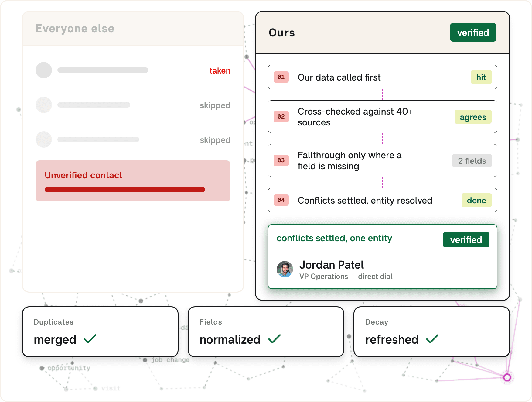Select the 03 step number badge
This screenshot has height=402, width=532.
tap(281, 160)
